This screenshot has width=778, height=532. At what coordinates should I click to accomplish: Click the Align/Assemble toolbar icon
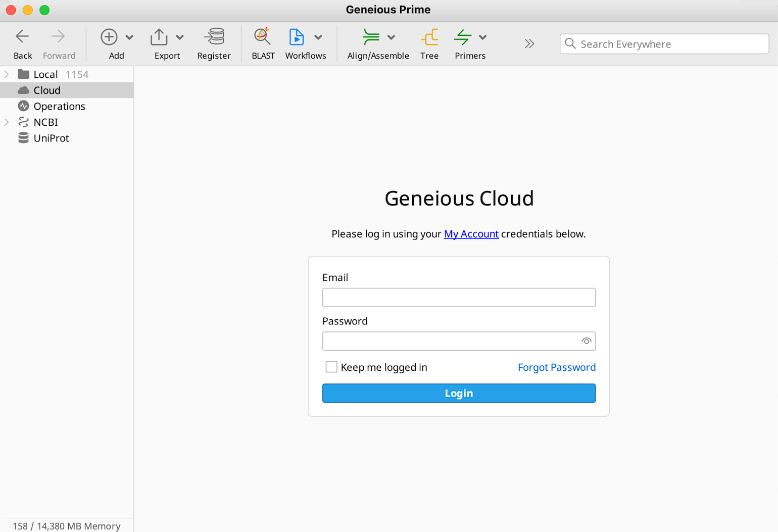[x=371, y=37]
